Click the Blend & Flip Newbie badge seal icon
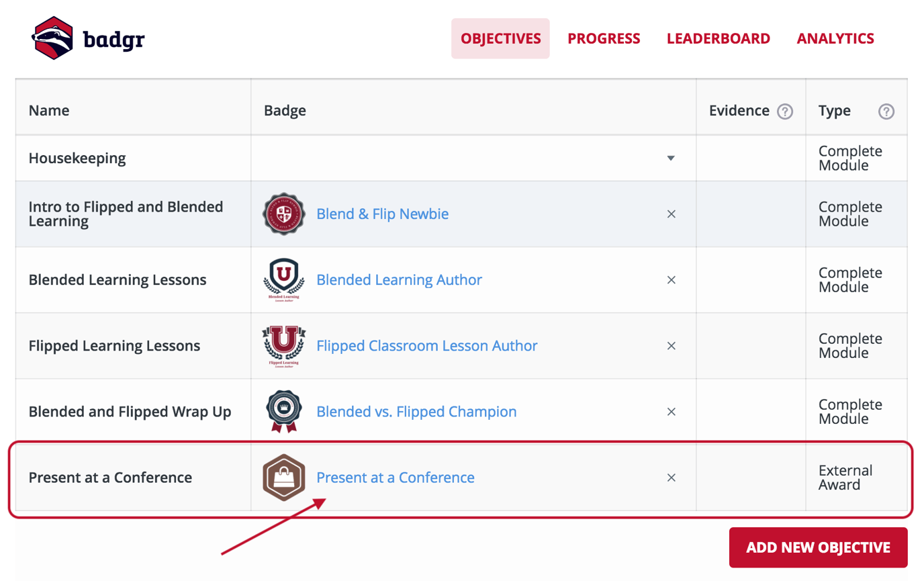 coord(283,214)
